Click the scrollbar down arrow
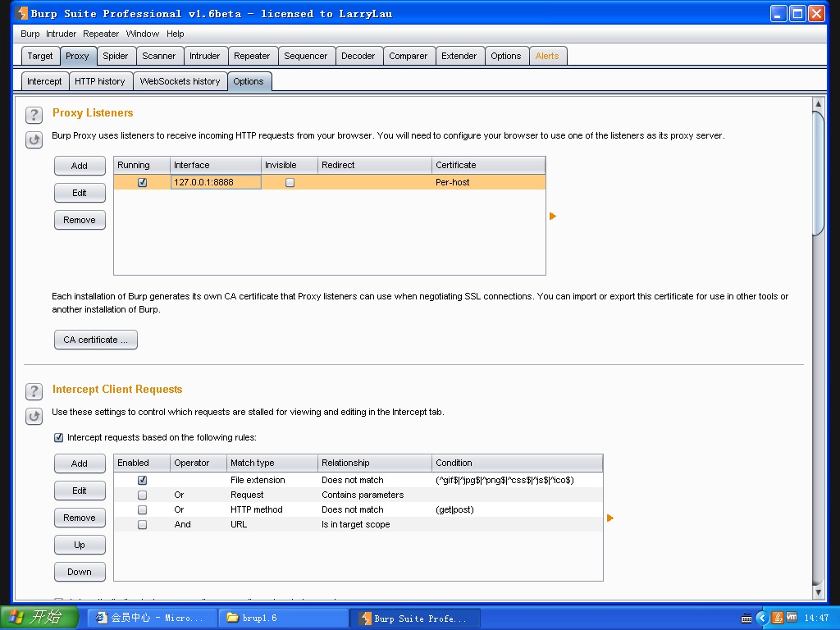This screenshot has width=840, height=630. coord(818,592)
